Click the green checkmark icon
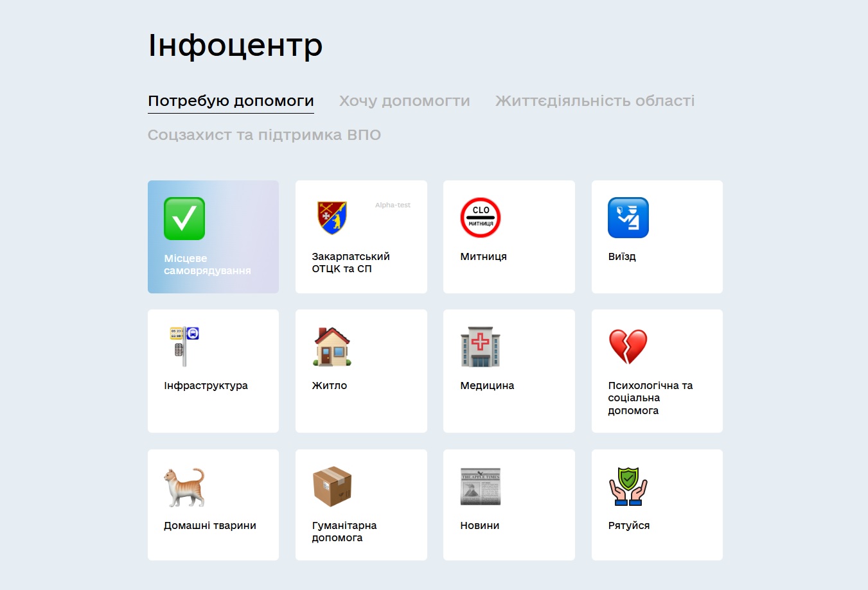Screen dimensions: 868x590 pos(184,218)
